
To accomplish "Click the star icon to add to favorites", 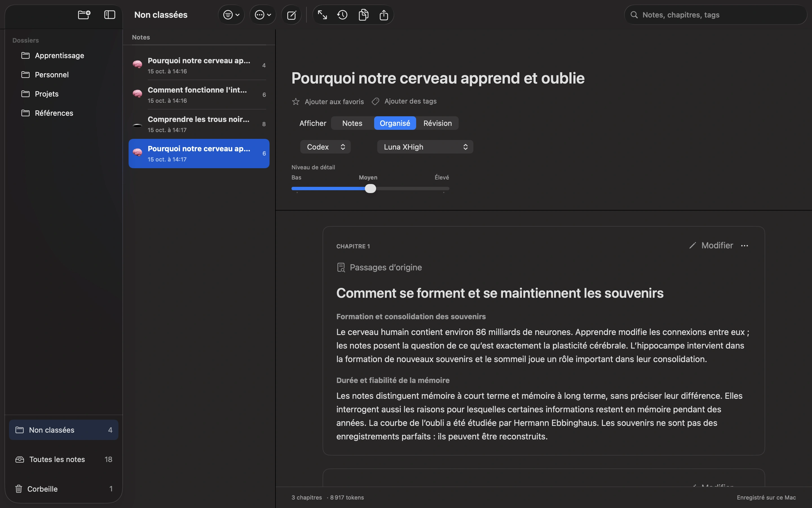I will [295, 102].
